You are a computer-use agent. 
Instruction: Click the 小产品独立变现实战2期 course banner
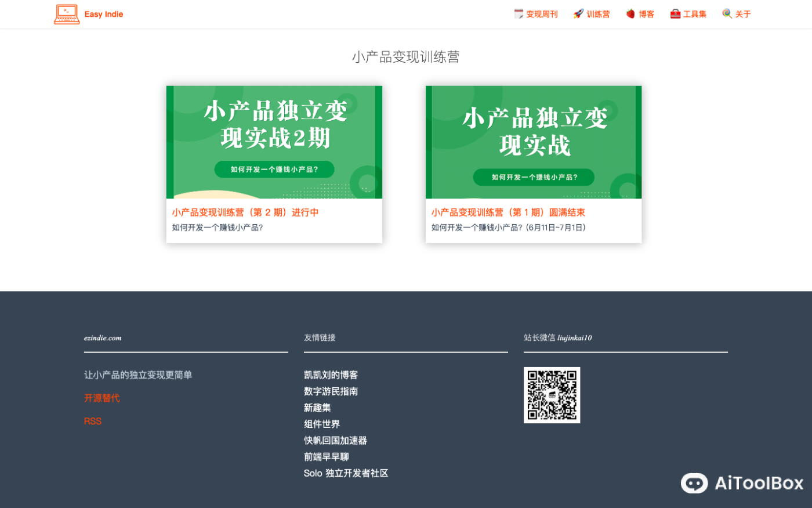pos(274,142)
